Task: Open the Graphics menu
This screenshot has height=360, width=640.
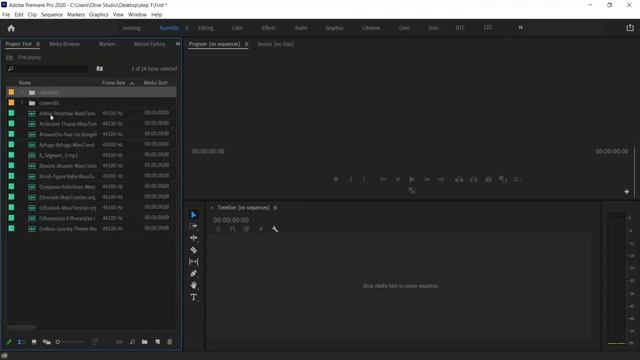Action: (x=99, y=15)
